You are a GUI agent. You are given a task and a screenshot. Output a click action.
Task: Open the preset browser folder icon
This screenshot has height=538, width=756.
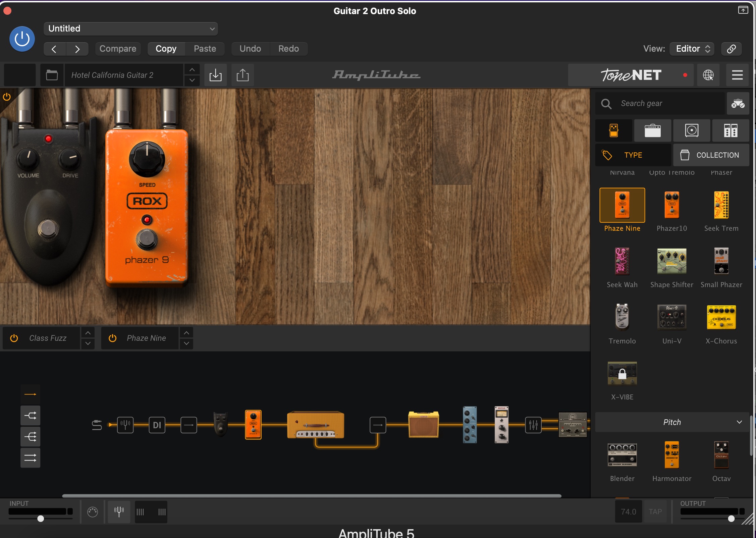pyautogui.click(x=52, y=75)
